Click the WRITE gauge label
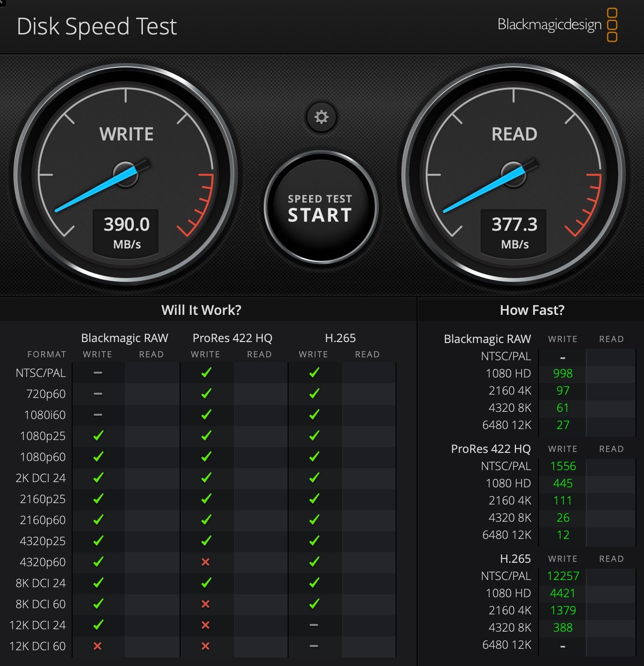Viewport: 644px width, 666px height. coord(127,134)
